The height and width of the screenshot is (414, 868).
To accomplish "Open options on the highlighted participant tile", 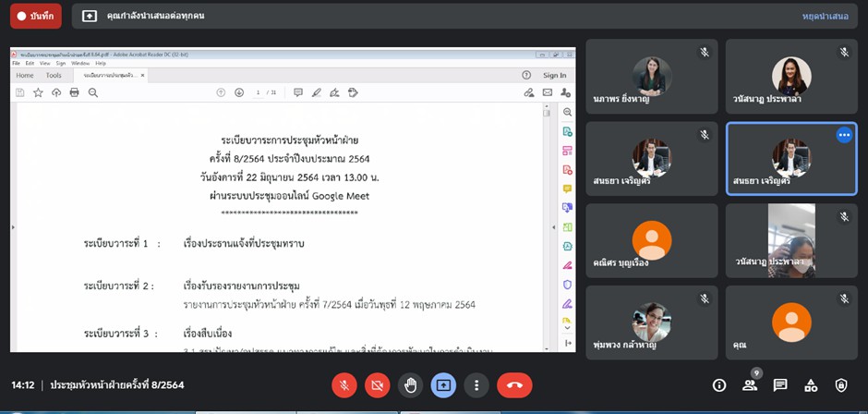I will click(843, 135).
